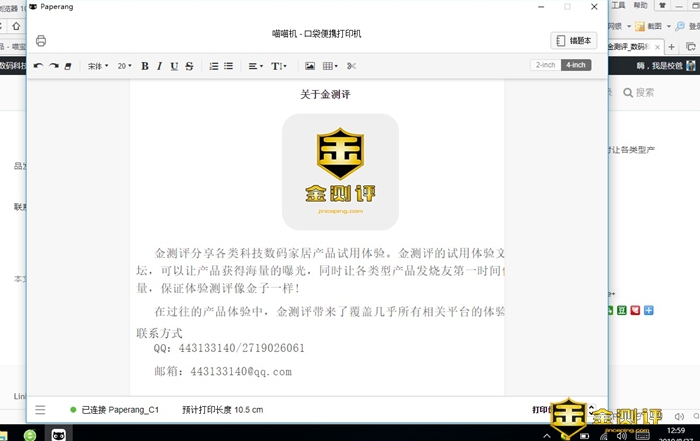Switch paper width to 2-inch

(545, 65)
